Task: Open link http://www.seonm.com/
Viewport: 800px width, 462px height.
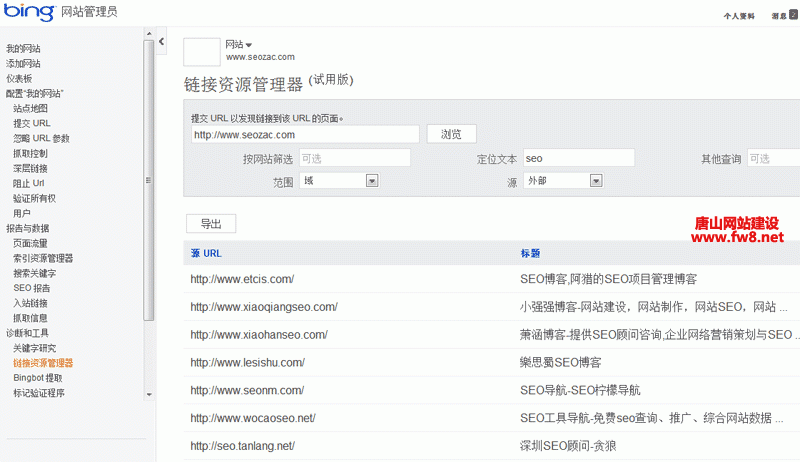Action: pyautogui.click(x=247, y=390)
